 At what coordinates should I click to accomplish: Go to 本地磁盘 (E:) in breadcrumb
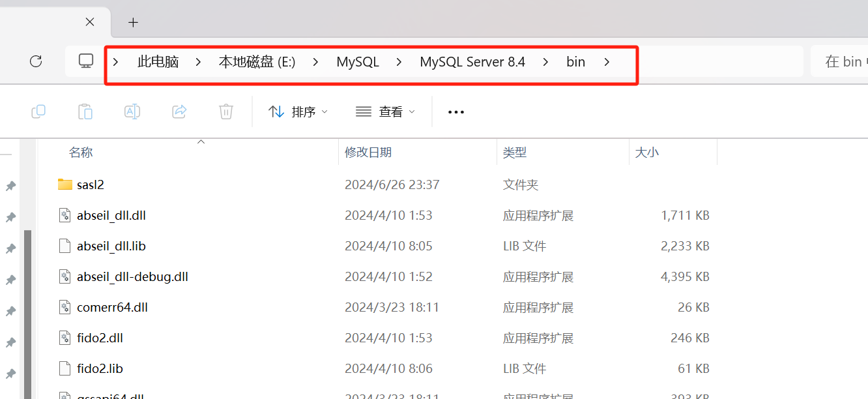pos(257,62)
